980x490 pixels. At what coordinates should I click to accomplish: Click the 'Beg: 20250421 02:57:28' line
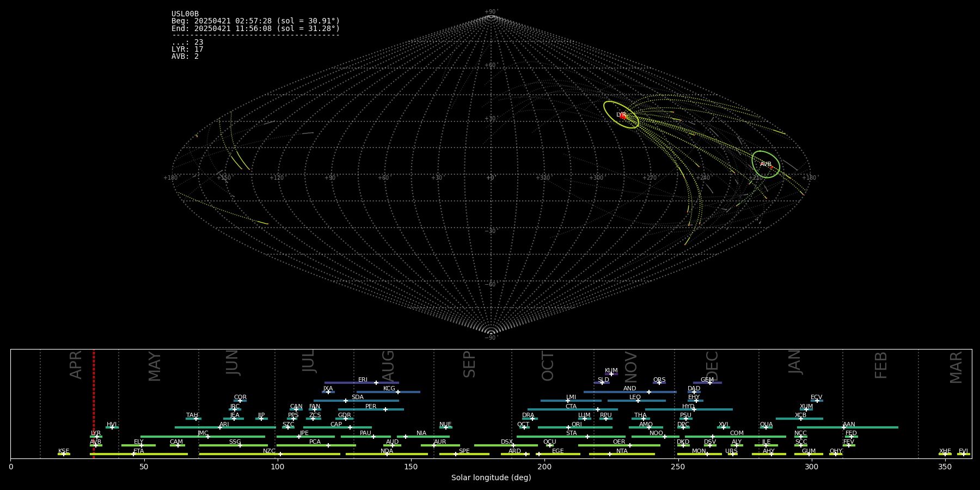click(x=255, y=21)
